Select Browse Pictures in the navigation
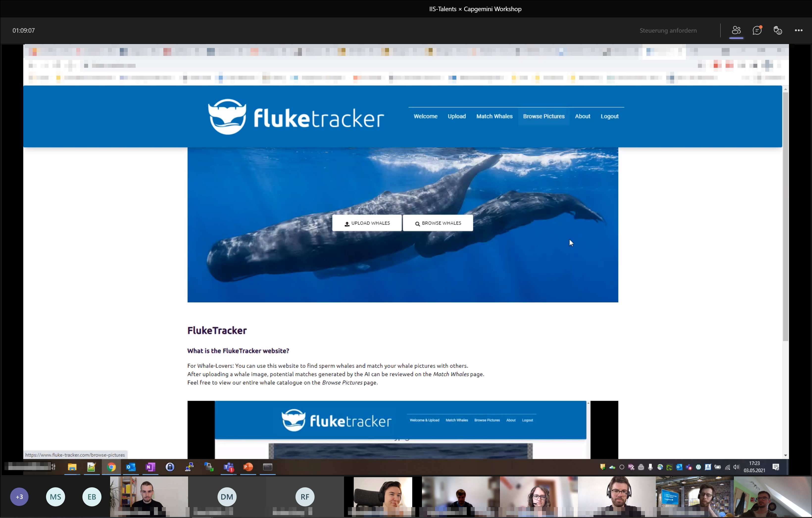 pyautogui.click(x=543, y=116)
